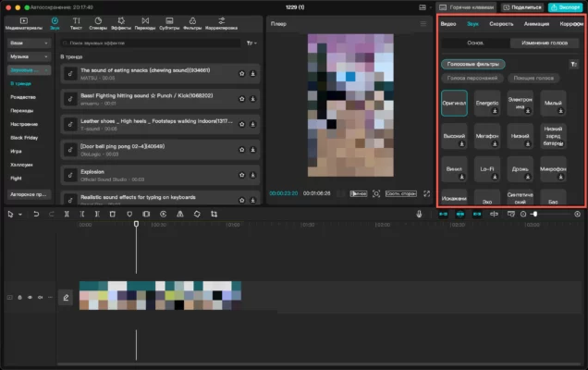Select the Голоса персонажей chip
588x370 pixels.
pyautogui.click(x=472, y=78)
